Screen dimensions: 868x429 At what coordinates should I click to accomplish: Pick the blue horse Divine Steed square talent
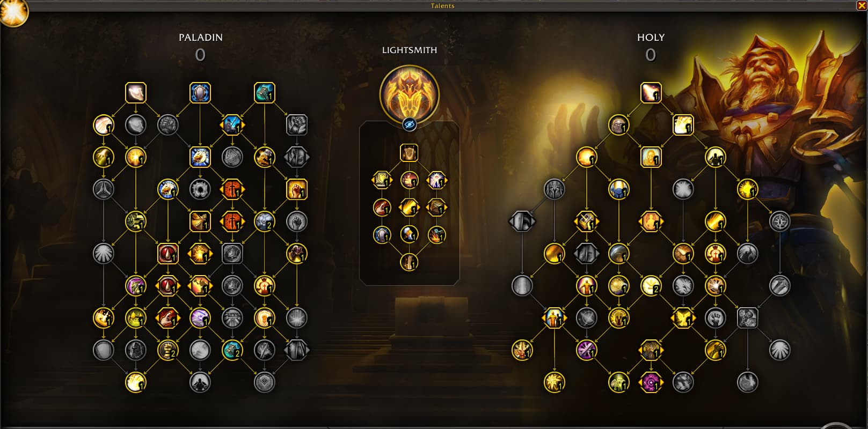click(200, 157)
